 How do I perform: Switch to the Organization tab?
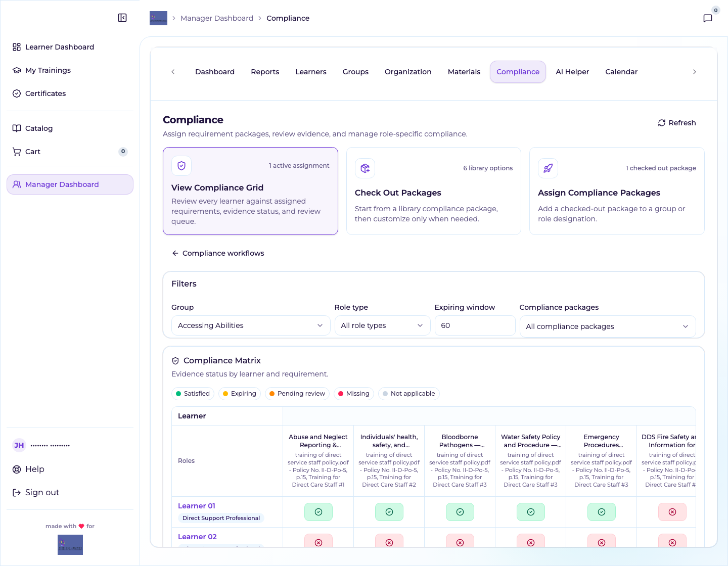[x=408, y=72]
